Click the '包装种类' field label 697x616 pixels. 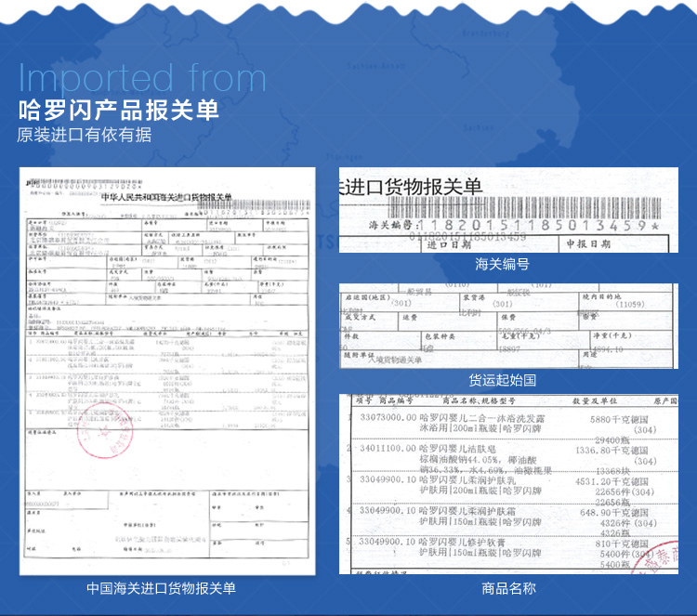440,336
